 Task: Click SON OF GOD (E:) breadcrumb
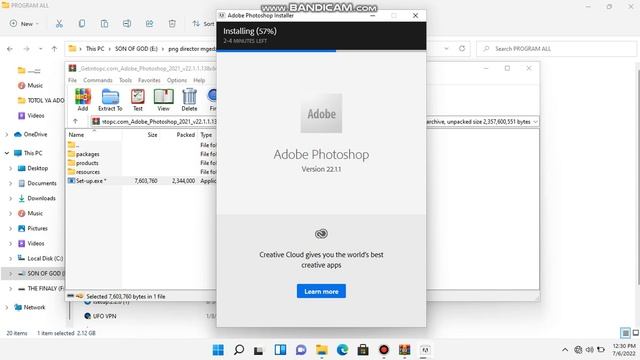pyautogui.click(x=136, y=49)
